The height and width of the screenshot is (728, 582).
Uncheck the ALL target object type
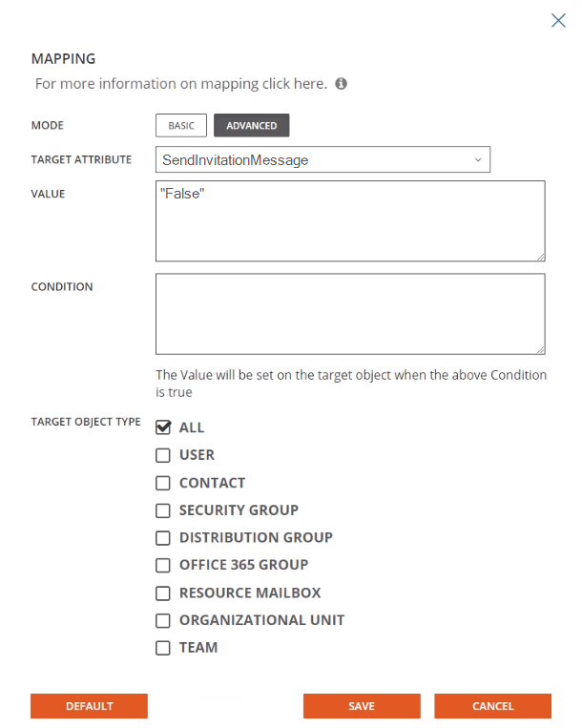pyautogui.click(x=163, y=427)
